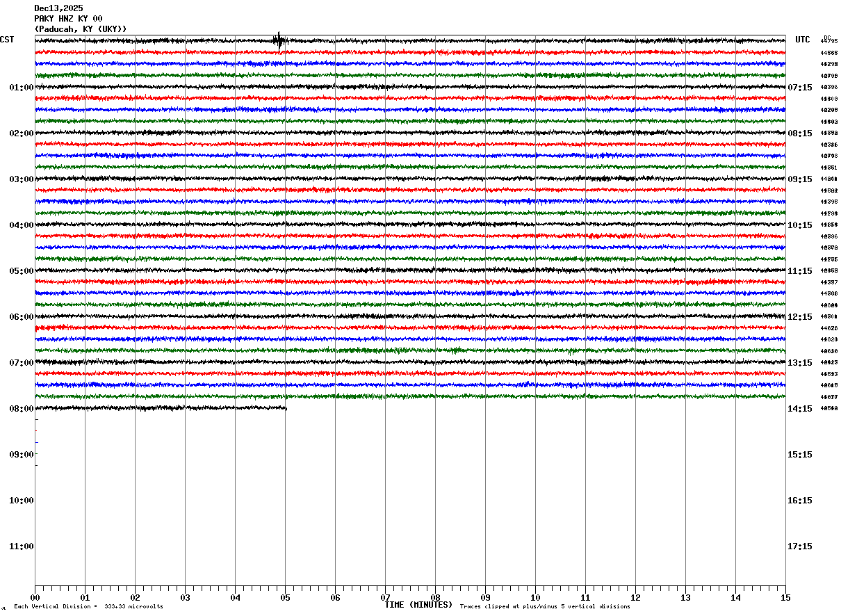Click minute tick label 03 on the axis
The image size is (841, 616).
point(185,598)
